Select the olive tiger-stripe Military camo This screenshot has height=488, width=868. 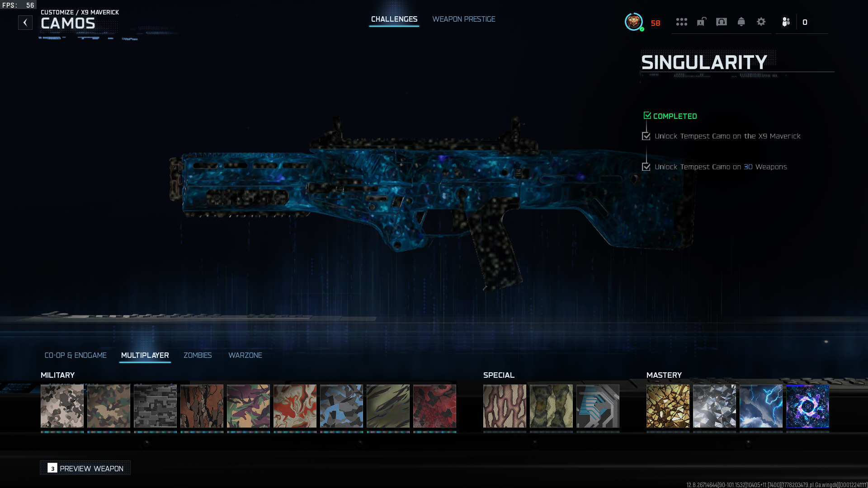click(x=388, y=406)
